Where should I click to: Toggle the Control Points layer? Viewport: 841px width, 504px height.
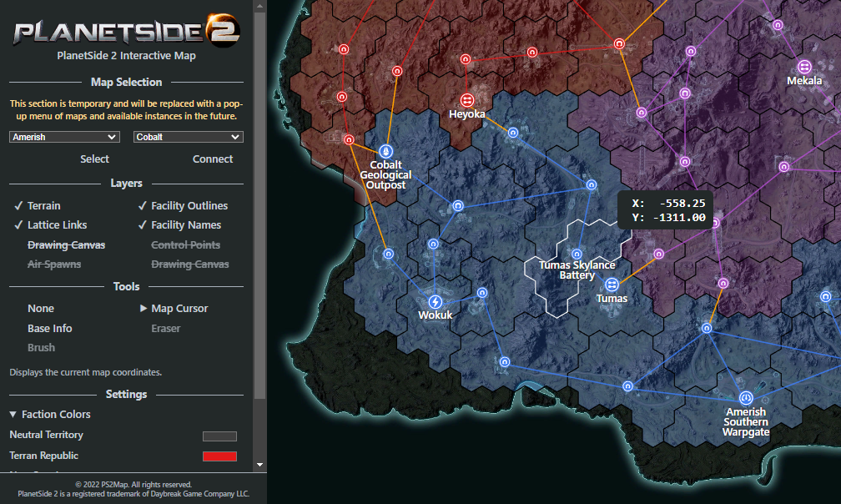(185, 245)
